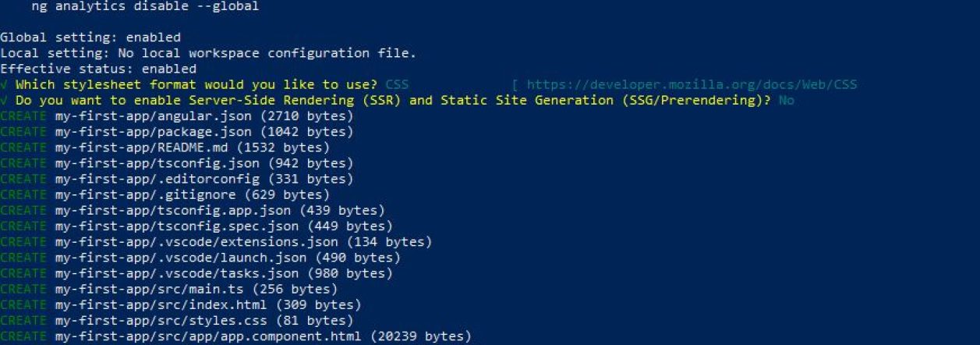Screen dimensions: 980x345
Task: Click the 'Local setting' status line
Action: pyautogui.click(x=208, y=53)
